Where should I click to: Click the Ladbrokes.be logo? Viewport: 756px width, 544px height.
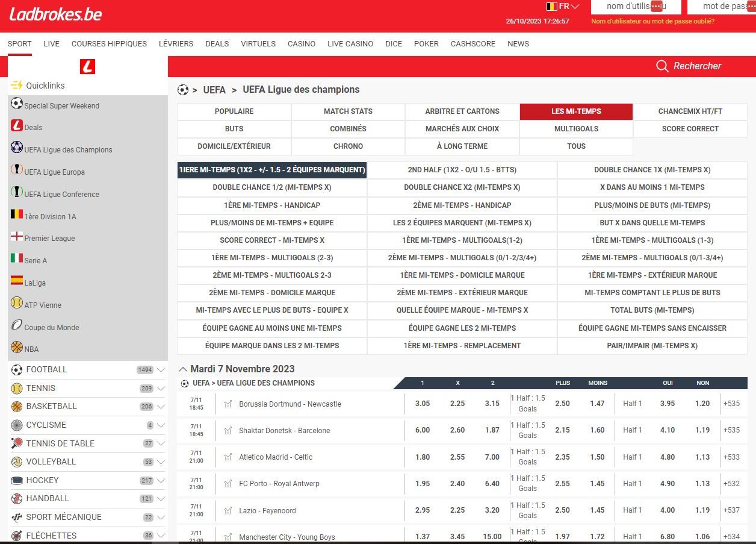pos(55,14)
